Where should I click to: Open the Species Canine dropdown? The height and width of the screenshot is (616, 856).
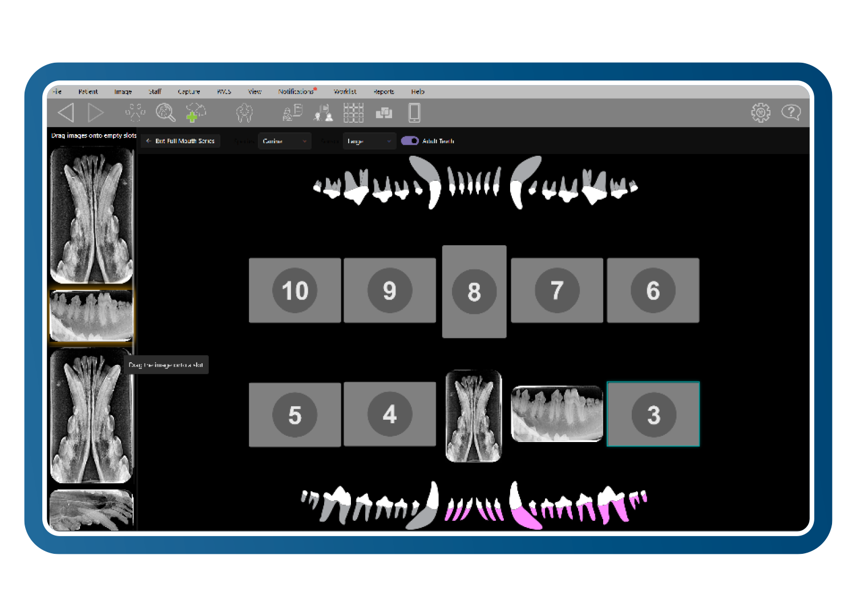point(284,141)
